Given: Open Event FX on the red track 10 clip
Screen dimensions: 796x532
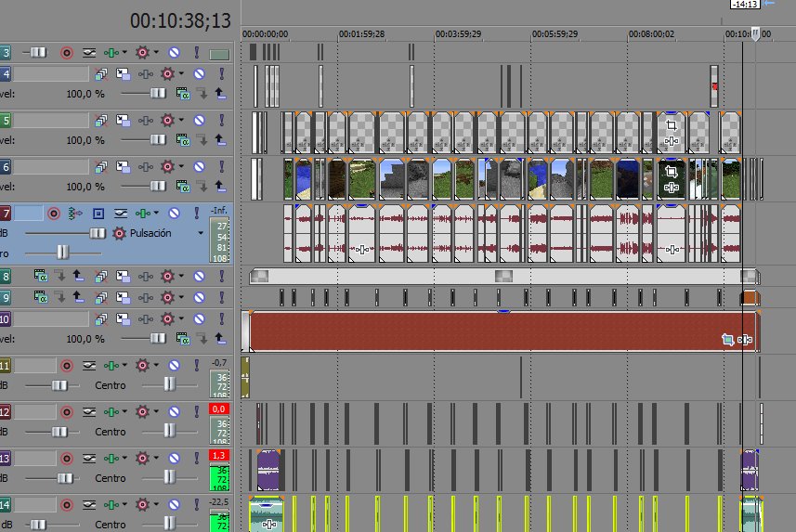Looking at the screenshot, I should point(745,340).
